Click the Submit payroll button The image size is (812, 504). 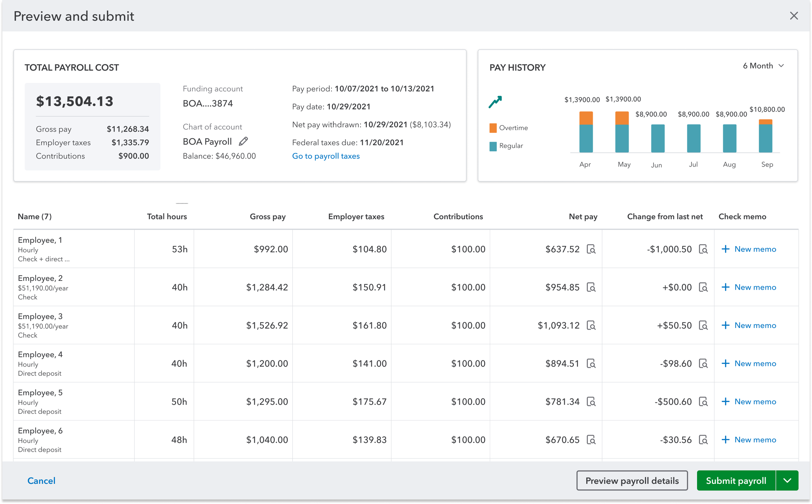coord(736,481)
